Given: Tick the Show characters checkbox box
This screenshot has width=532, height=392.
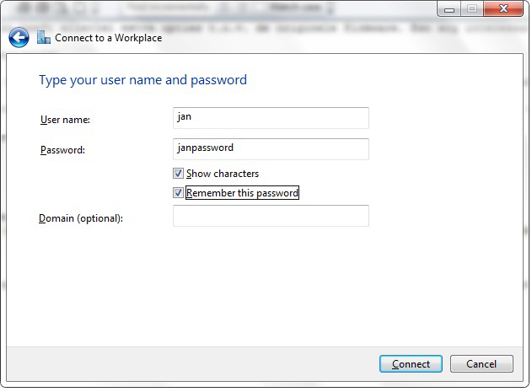Looking at the screenshot, I should click(x=178, y=174).
